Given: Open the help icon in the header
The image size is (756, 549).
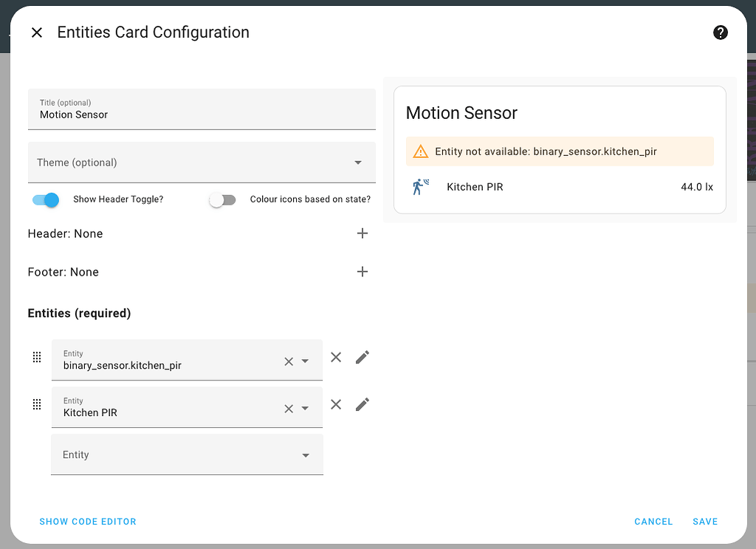Looking at the screenshot, I should (720, 33).
